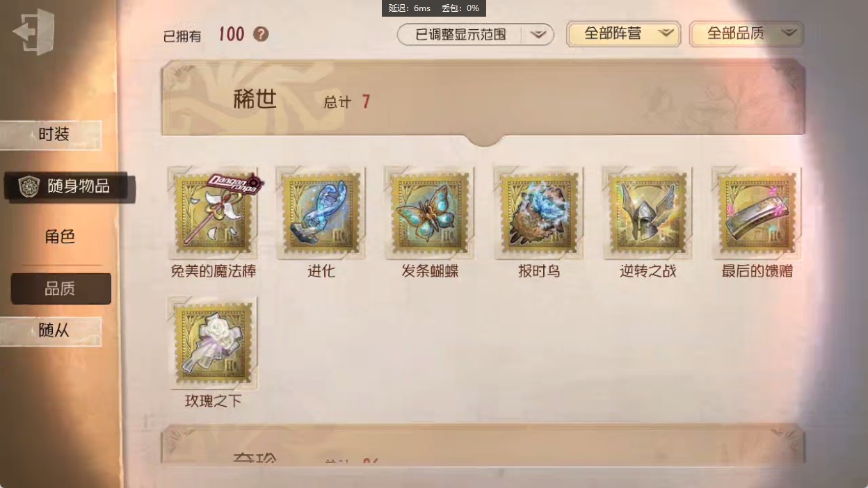Sort by 品质 option
This screenshot has width=868, height=488.
[x=61, y=288]
